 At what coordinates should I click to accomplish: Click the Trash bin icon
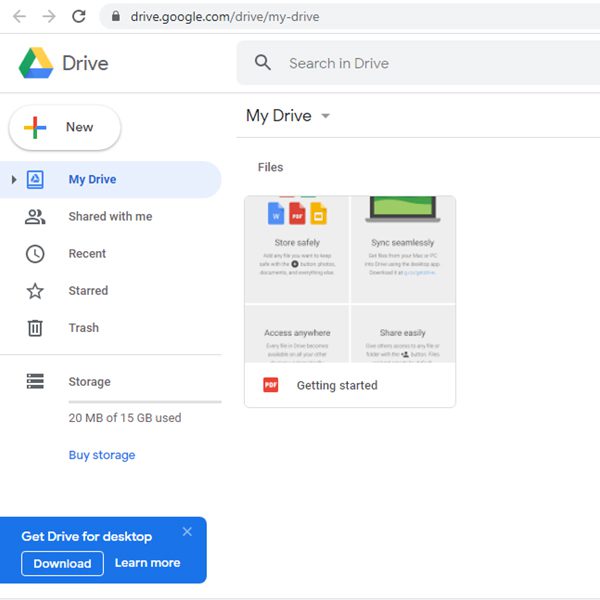click(35, 328)
